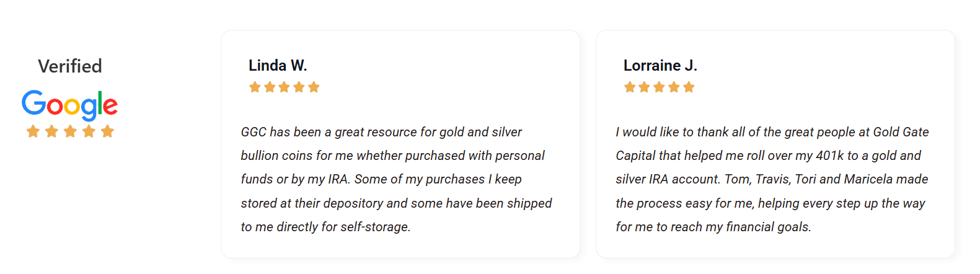Click Linda W.'s fifth rating star
Viewport: 980px width, 274px height.
coord(314,87)
